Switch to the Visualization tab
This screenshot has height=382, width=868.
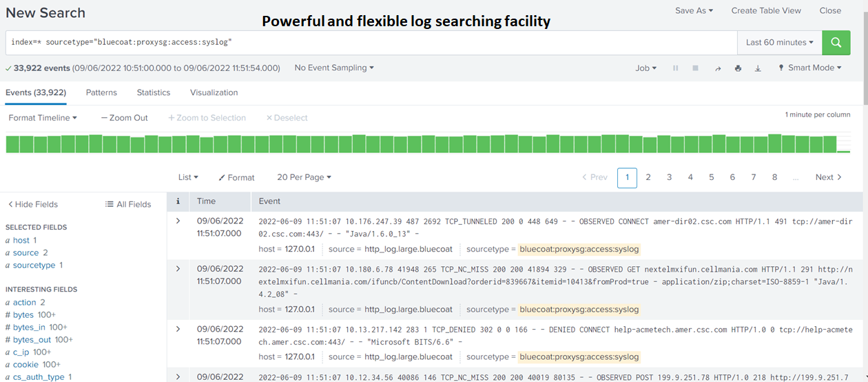214,92
